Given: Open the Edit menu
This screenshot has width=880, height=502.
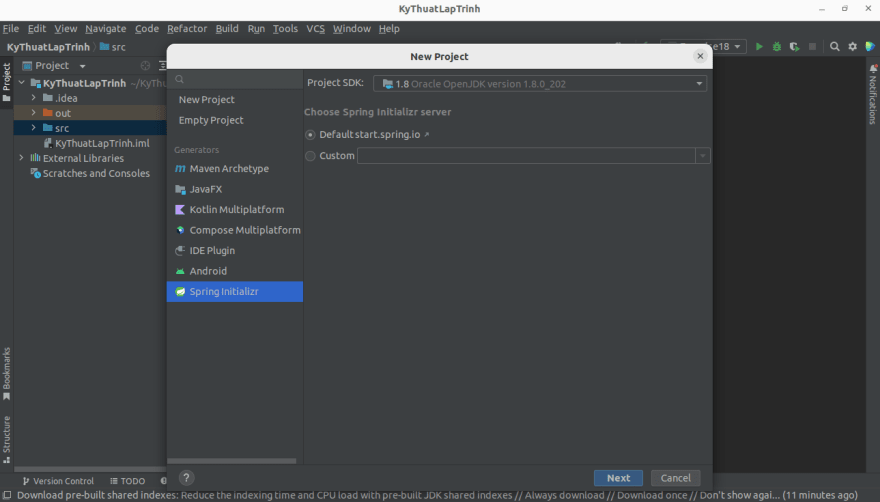Looking at the screenshot, I should (x=36, y=29).
